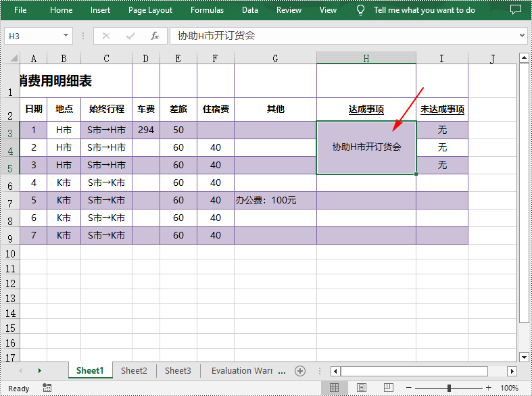
Task: Click the Select All corner triangle
Action: tap(14, 58)
